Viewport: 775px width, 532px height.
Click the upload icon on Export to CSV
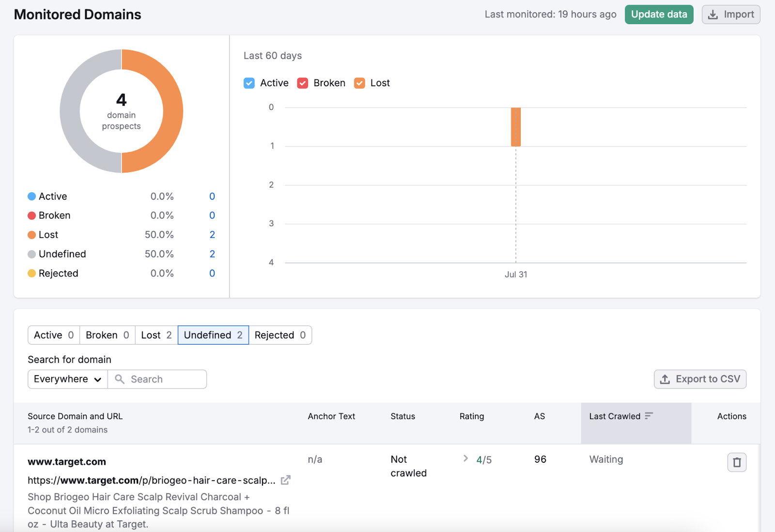click(665, 379)
